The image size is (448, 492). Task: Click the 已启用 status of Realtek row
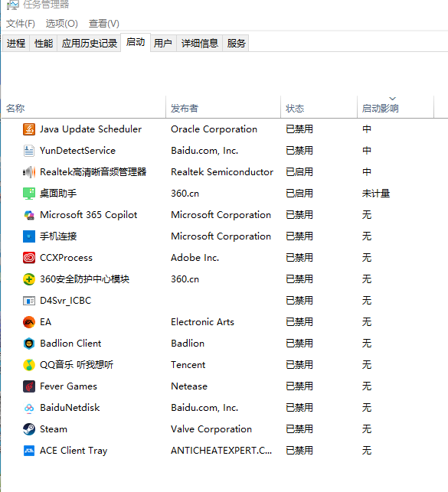(299, 172)
